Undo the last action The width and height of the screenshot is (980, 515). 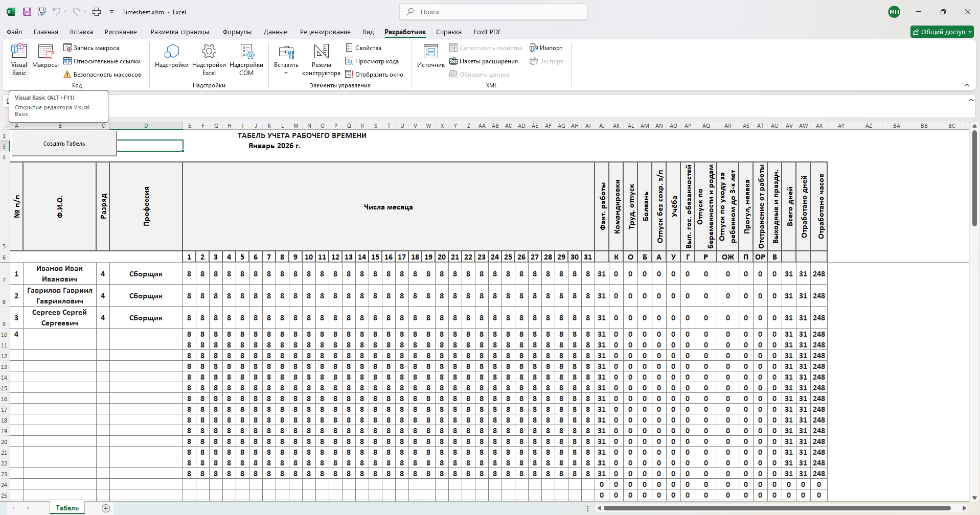click(56, 11)
